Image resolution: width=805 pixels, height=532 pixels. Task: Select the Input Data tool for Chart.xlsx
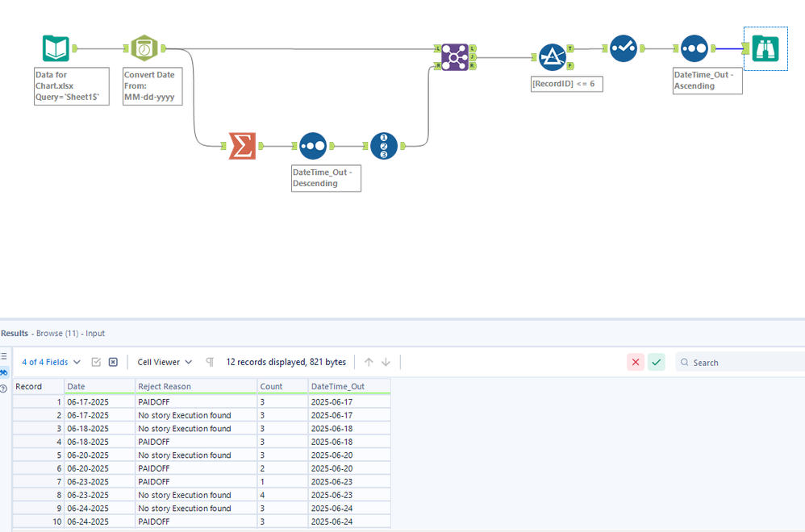coord(56,48)
